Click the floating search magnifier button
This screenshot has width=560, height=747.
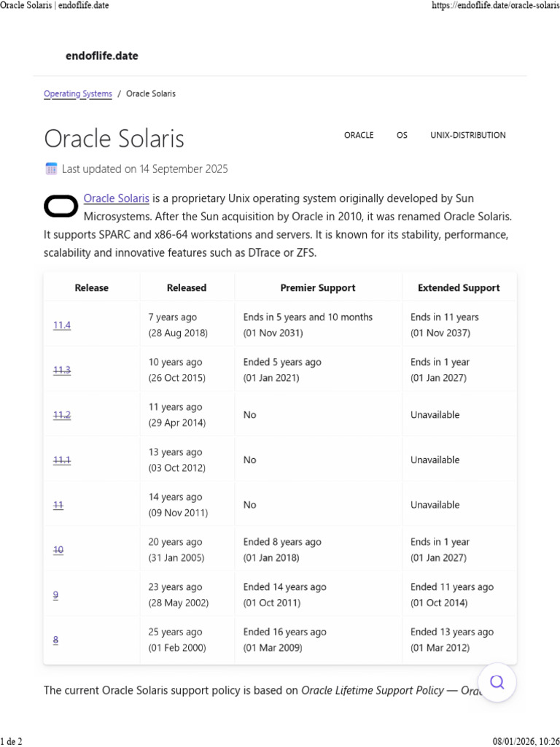tap(497, 682)
